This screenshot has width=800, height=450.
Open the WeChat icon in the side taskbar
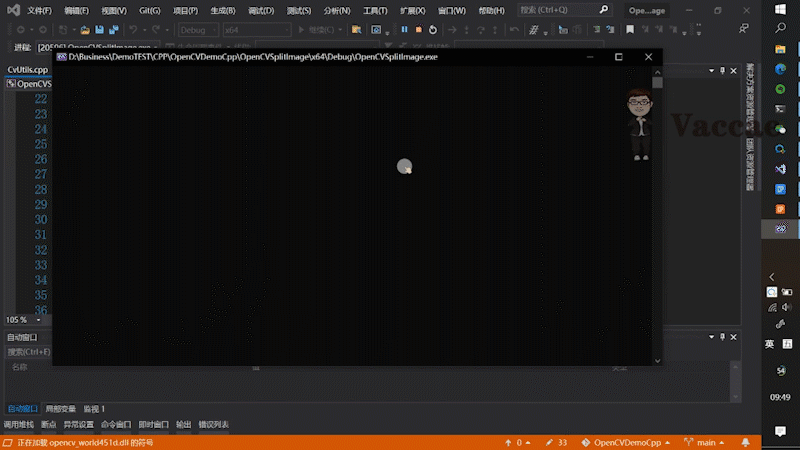780,129
